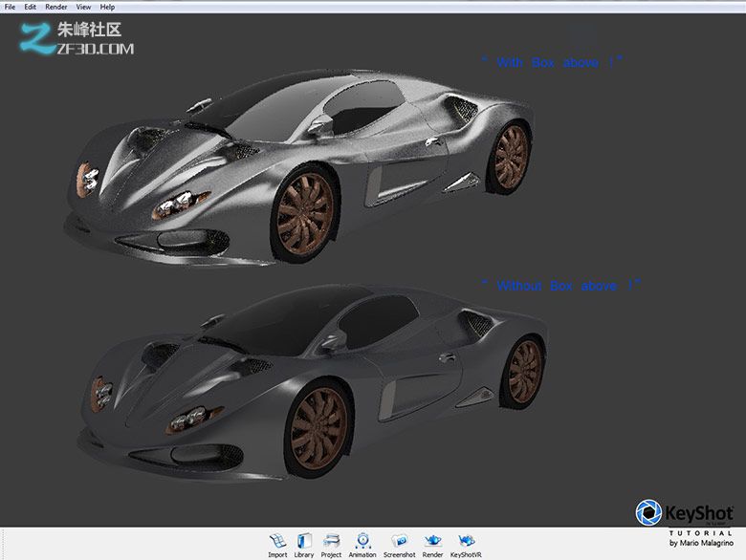
Task: Select the upper car's front copper wheel
Action: click(306, 210)
